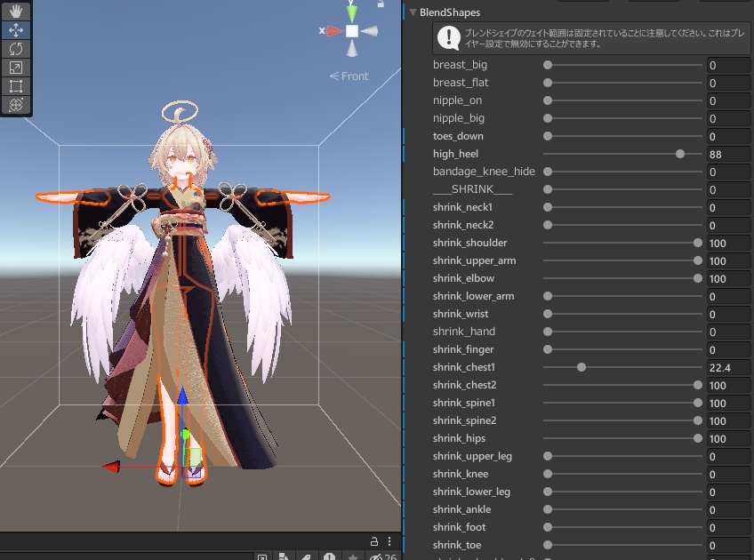This screenshot has height=560, width=754.
Task: Select the Rect transform tool
Action: tap(16, 86)
